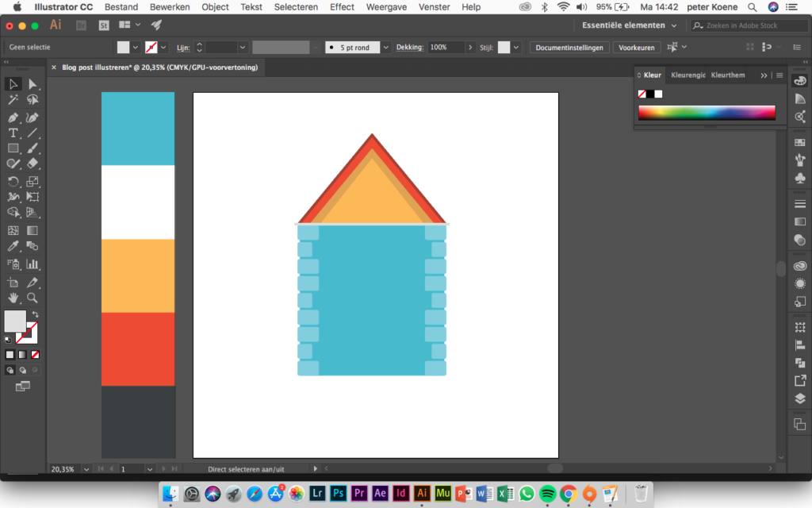812x508 pixels.
Task: Open Adobe Bridge from the Br icon
Action: [81, 25]
